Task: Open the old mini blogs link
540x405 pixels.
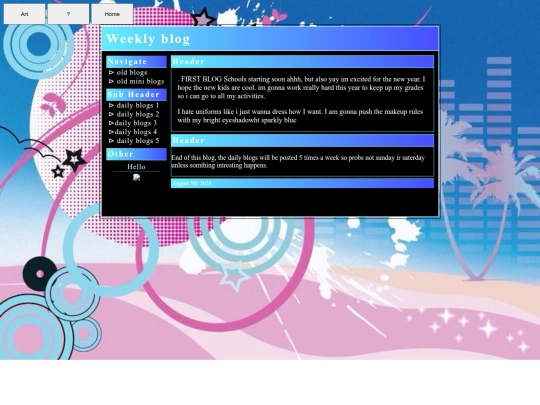Action: pyautogui.click(x=140, y=81)
